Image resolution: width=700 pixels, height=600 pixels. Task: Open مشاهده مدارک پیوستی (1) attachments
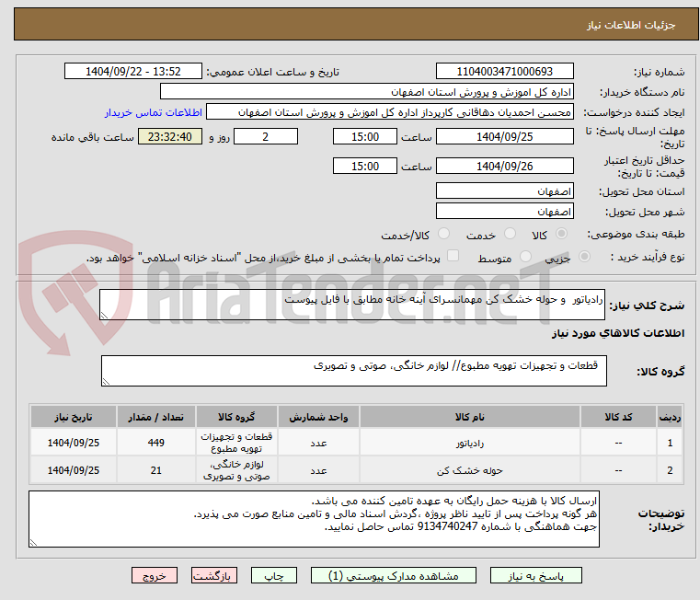click(394, 575)
